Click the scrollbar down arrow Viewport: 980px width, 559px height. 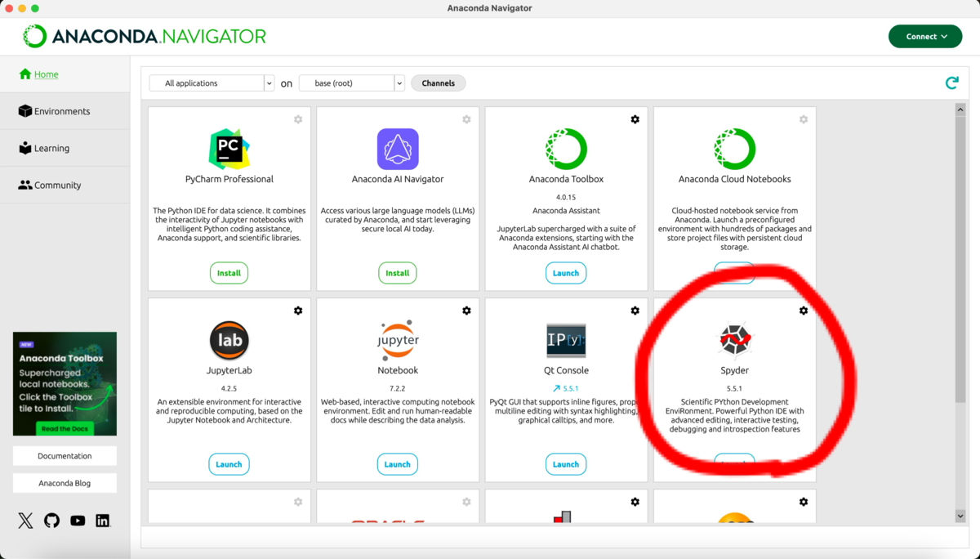[960, 517]
